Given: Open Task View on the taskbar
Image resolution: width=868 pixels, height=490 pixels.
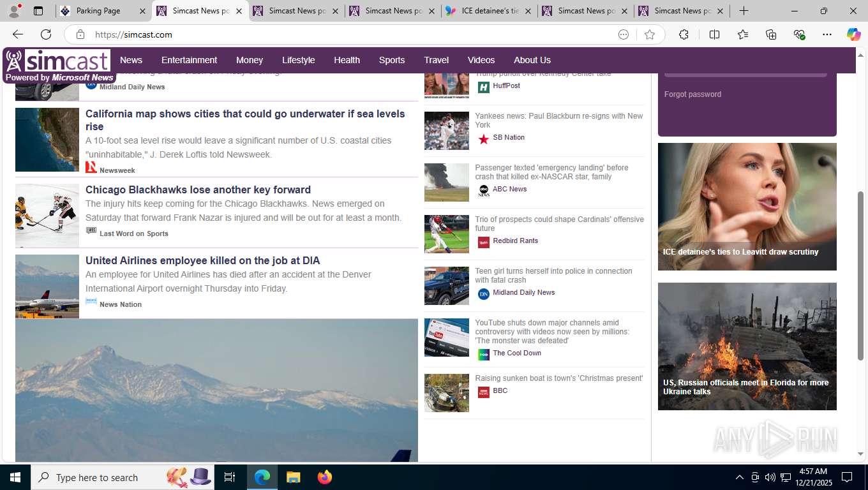Looking at the screenshot, I should click(230, 477).
